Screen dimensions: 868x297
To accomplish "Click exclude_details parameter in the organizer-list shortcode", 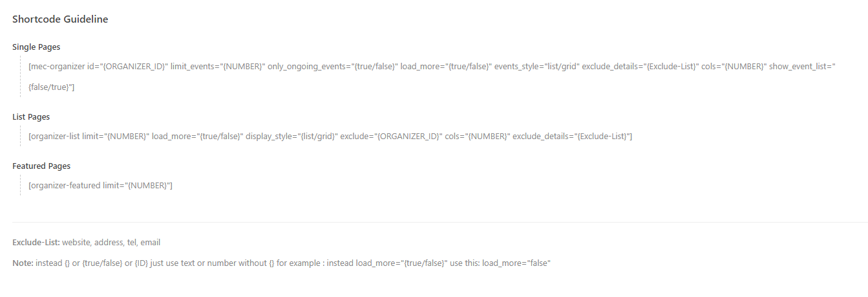I will (x=573, y=136).
